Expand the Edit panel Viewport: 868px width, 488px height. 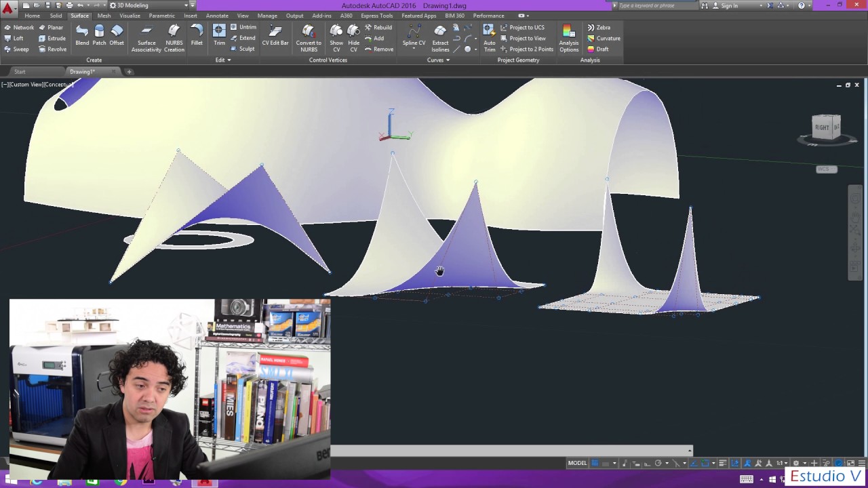(223, 60)
